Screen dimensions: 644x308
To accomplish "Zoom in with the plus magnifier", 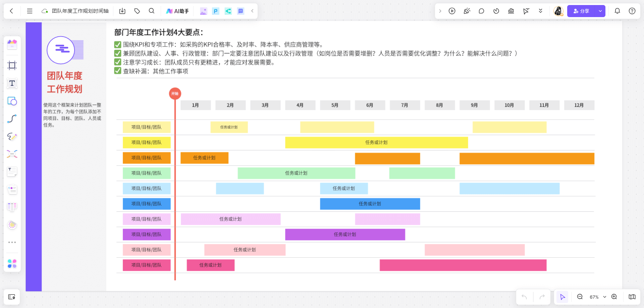I will point(614,297).
